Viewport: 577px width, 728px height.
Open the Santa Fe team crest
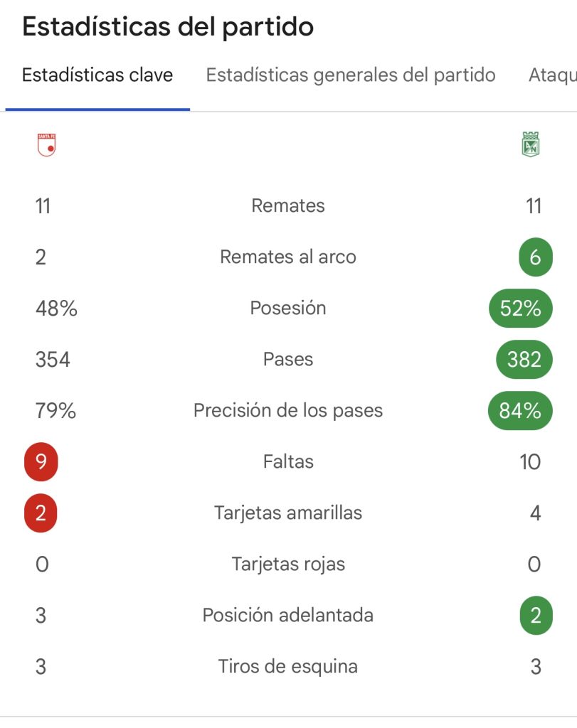coord(46,145)
